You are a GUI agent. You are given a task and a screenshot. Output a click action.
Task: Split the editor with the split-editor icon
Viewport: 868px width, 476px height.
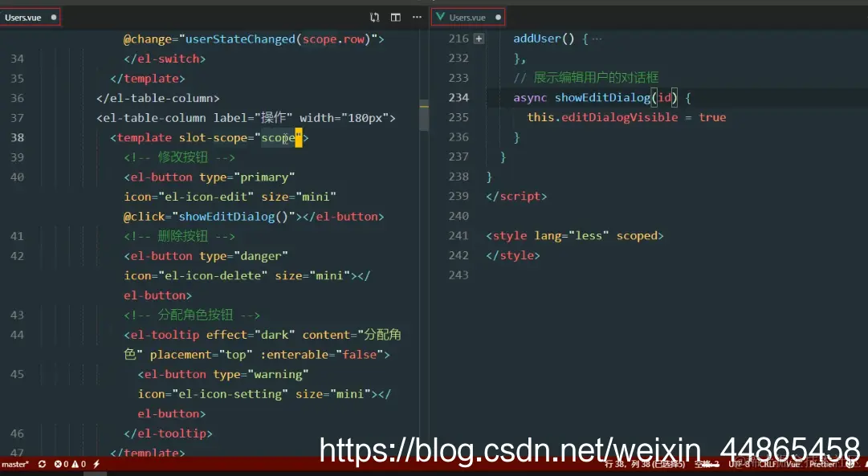click(x=396, y=18)
